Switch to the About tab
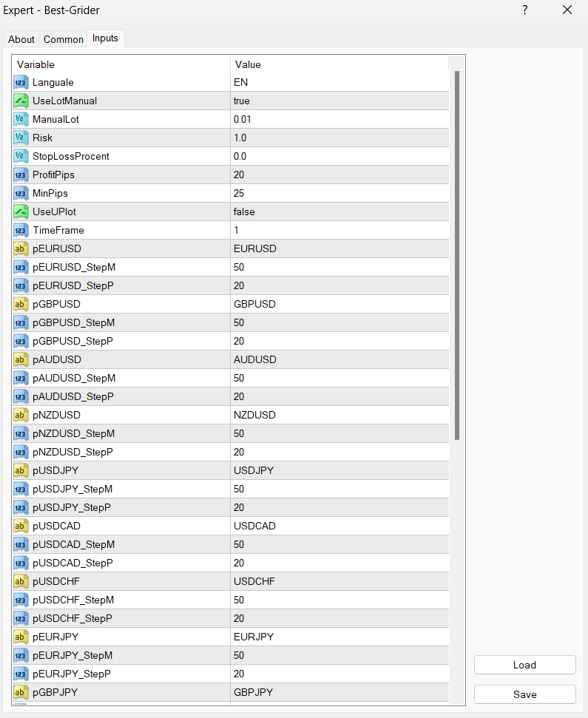The height and width of the screenshot is (718, 588). (21, 39)
